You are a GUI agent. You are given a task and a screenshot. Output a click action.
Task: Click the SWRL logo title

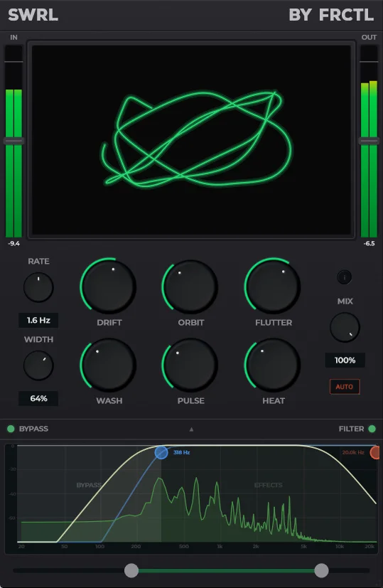coord(33,15)
